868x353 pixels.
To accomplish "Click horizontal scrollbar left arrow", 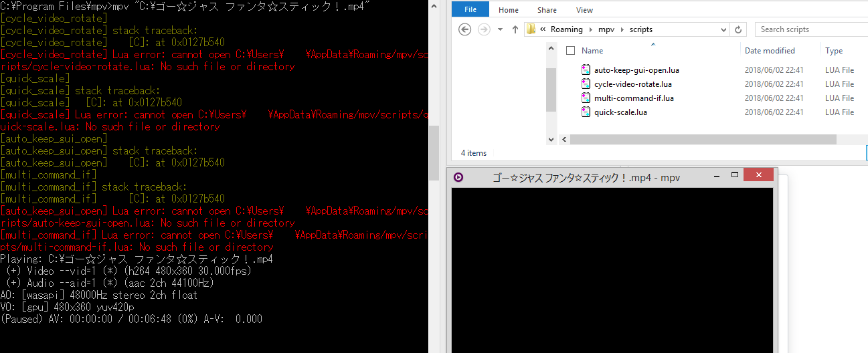I will [x=563, y=139].
